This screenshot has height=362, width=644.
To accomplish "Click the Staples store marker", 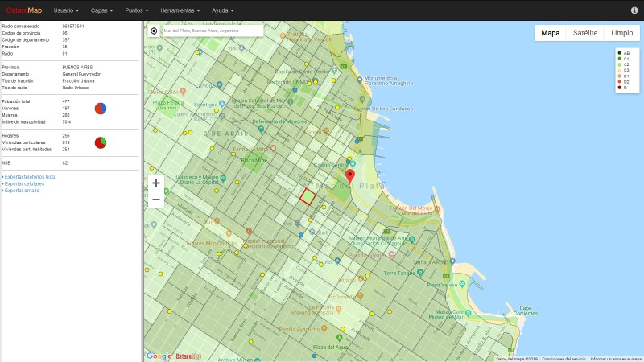I will (337, 261).
